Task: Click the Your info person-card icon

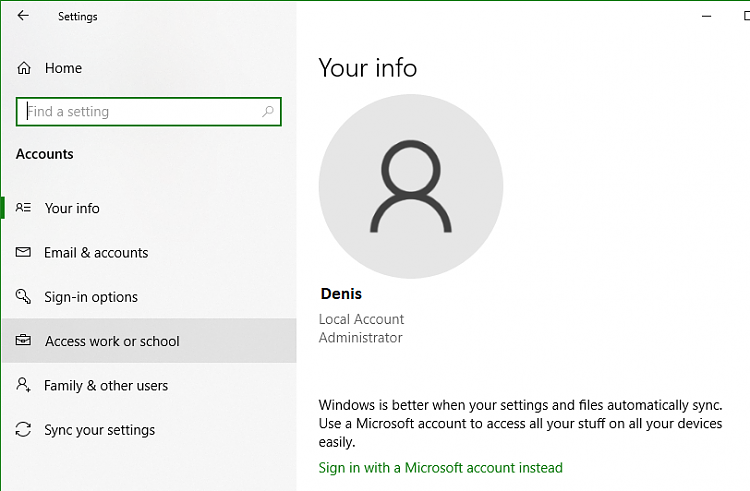Action: point(23,208)
